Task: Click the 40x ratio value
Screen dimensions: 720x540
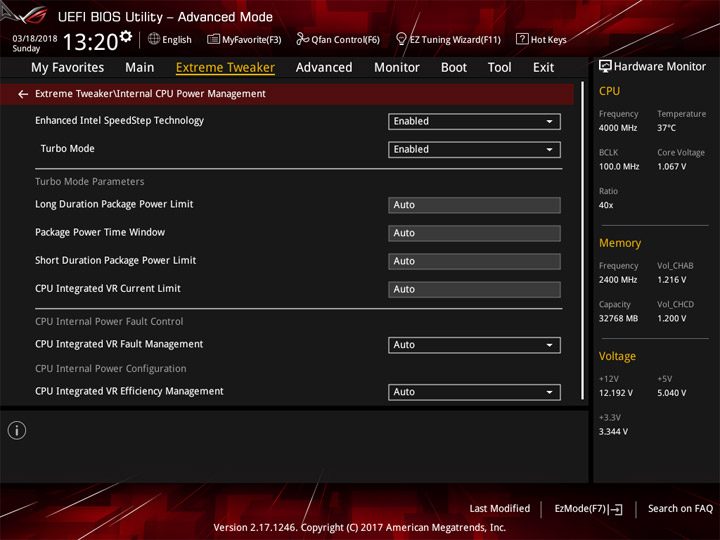Action: [606, 205]
